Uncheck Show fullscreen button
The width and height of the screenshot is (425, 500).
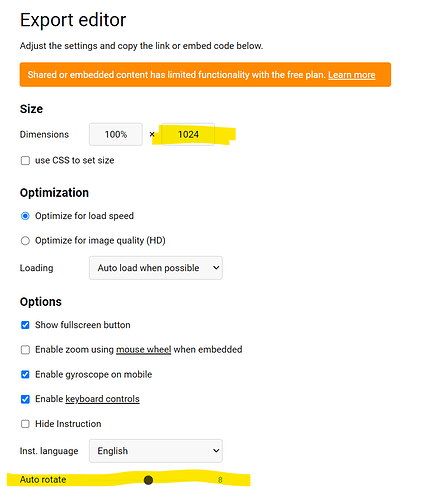point(25,325)
